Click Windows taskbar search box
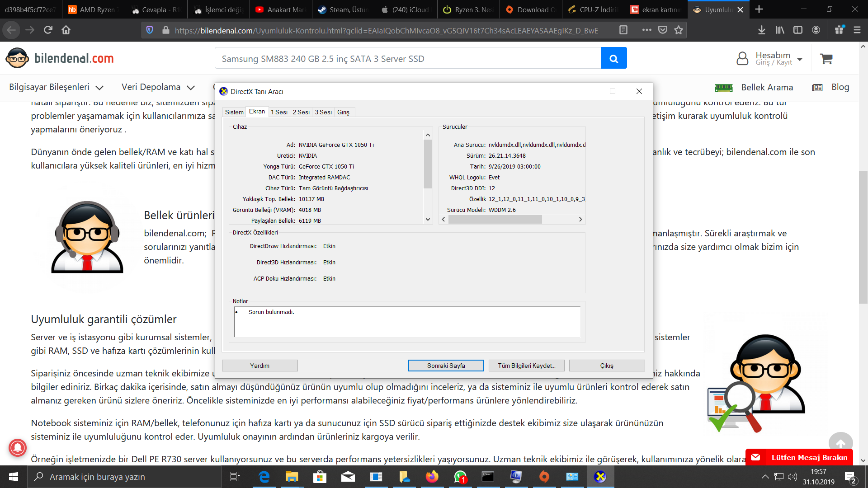Screen dimensions: 868x488 124,477
